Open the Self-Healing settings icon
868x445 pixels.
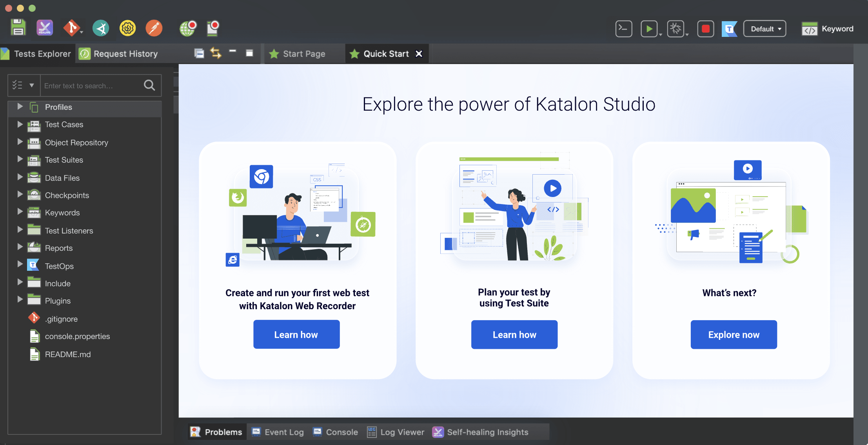pyautogui.click(x=44, y=27)
